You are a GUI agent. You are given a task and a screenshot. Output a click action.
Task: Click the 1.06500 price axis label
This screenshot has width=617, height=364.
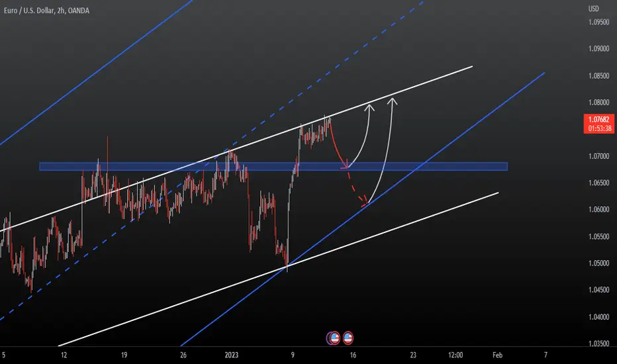tap(598, 183)
